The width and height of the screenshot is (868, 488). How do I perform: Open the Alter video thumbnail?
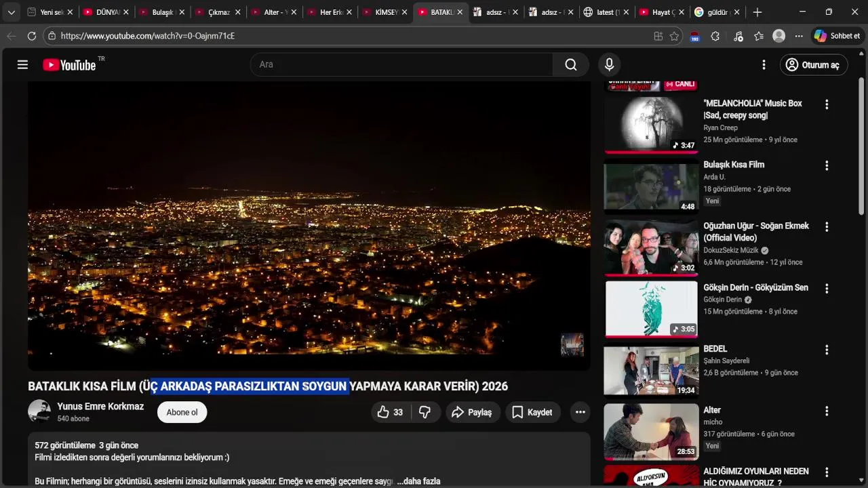[x=651, y=432]
